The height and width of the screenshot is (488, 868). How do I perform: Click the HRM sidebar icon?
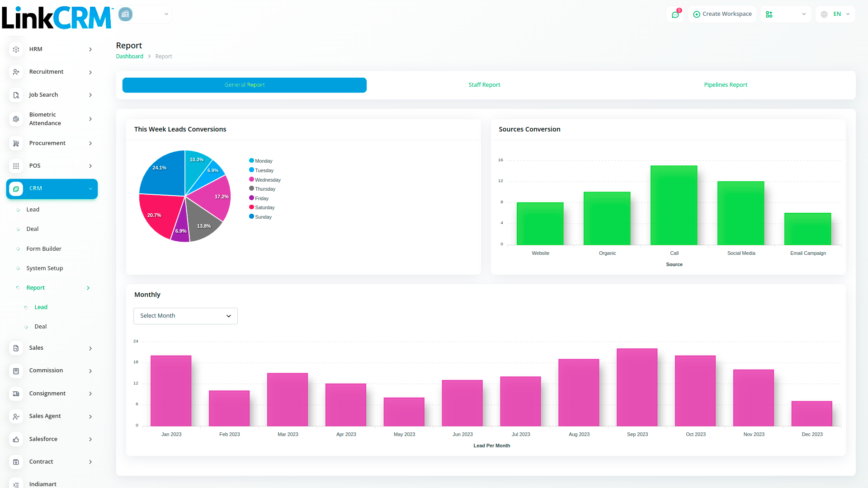pyautogui.click(x=16, y=49)
